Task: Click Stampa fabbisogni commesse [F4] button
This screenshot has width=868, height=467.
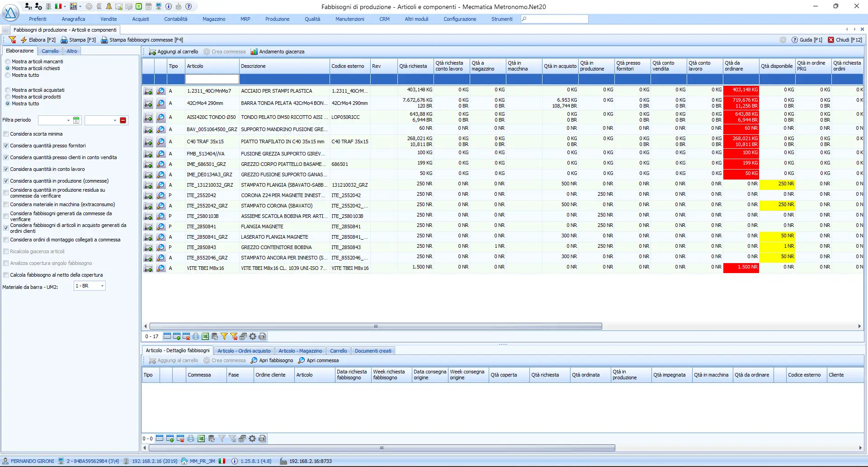Action: click(x=142, y=40)
